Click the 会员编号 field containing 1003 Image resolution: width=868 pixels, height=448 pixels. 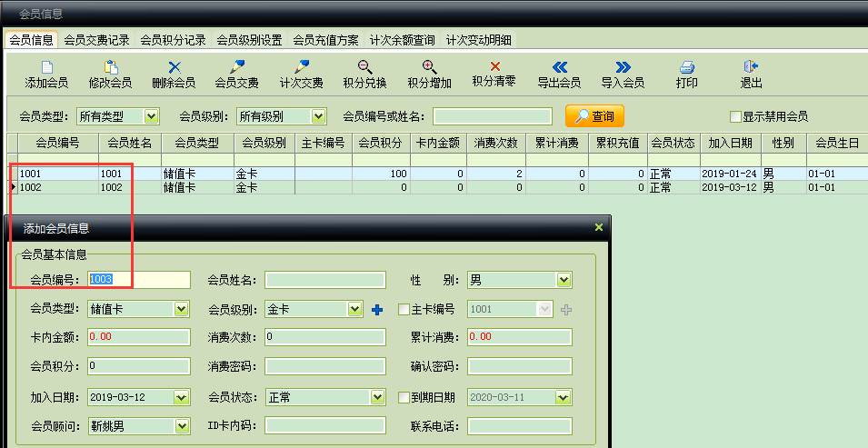pyautogui.click(x=139, y=280)
